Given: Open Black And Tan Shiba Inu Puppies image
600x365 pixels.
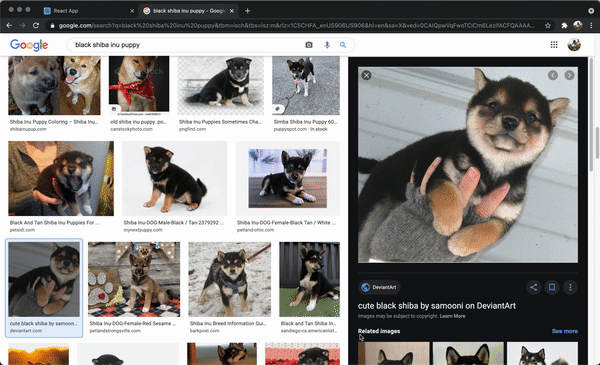Looking at the screenshot, I should [x=61, y=178].
